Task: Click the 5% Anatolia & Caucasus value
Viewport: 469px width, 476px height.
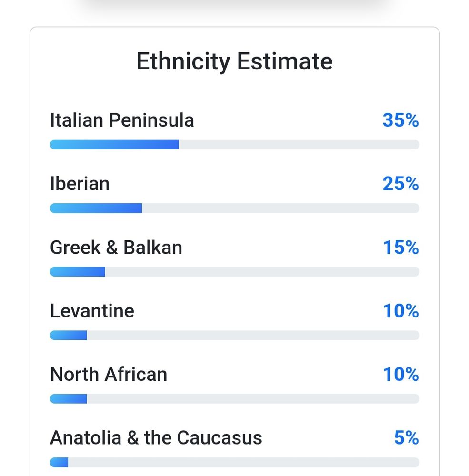Action: tap(406, 438)
